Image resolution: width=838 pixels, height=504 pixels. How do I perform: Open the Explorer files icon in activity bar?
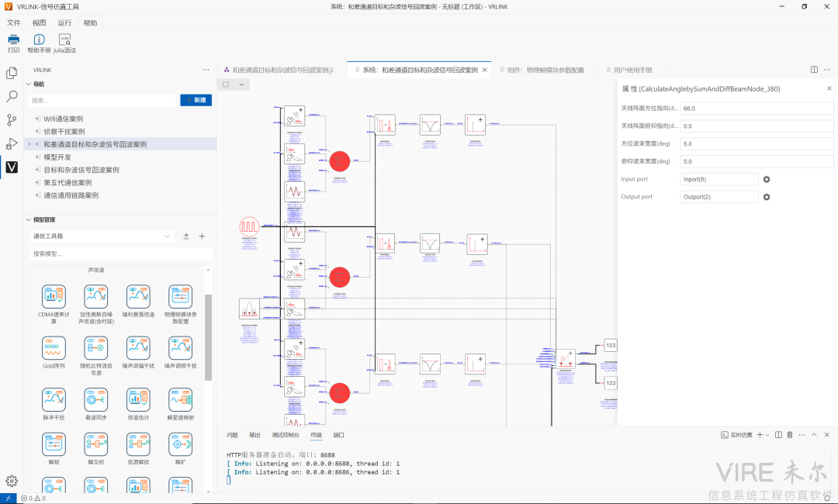pyautogui.click(x=11, y=73)
